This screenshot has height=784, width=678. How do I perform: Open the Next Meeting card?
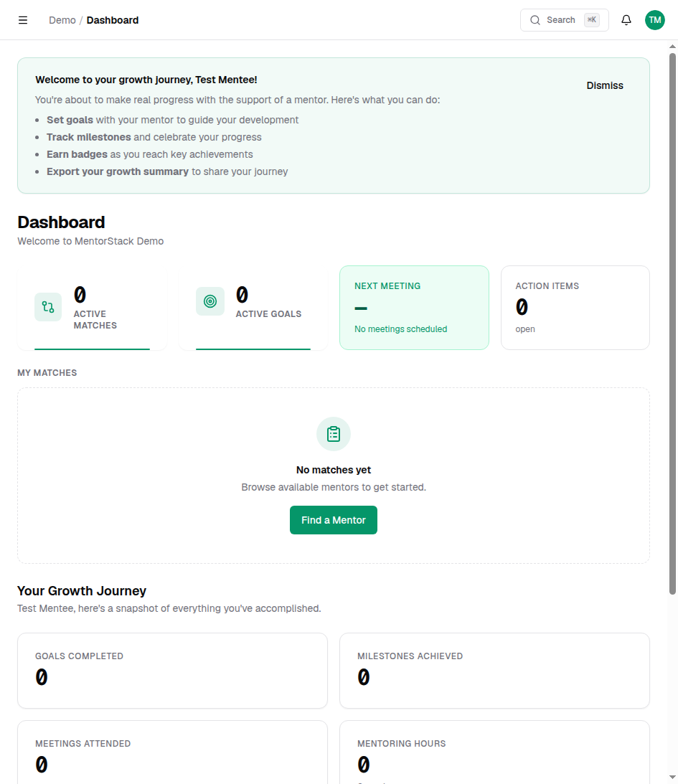click(414, 307)
